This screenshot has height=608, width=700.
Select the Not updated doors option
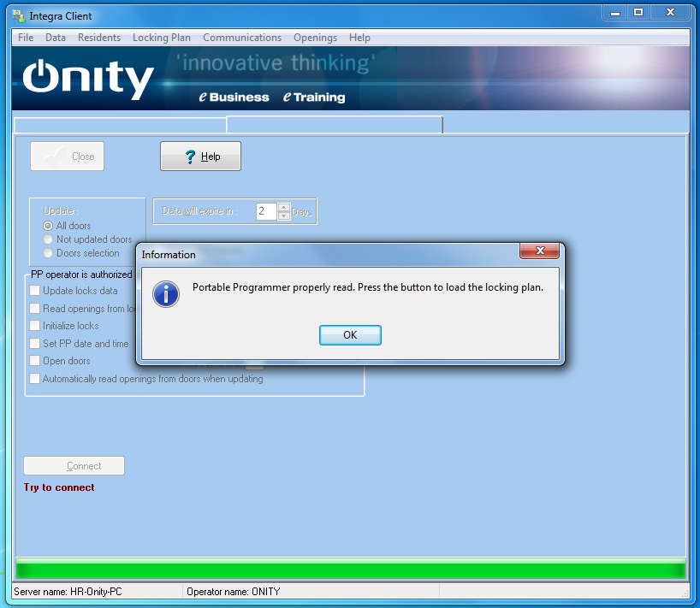tap(48, 239)
